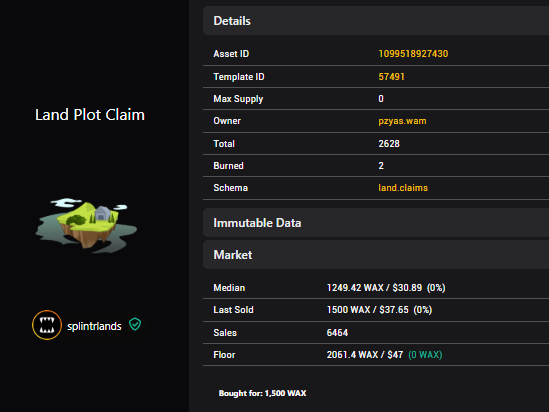This screenshot has height=412, width=549.
Task: Select the Median label
Action: [x=229, y=288]
